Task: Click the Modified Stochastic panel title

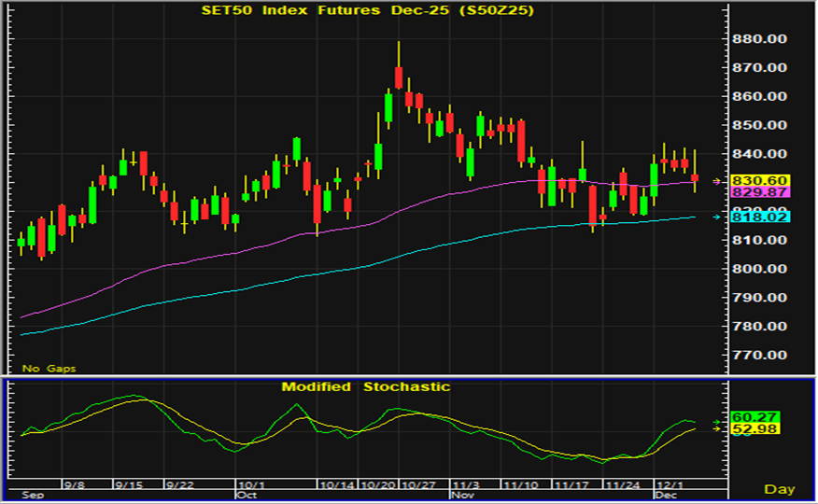Action: coord(366,386)
